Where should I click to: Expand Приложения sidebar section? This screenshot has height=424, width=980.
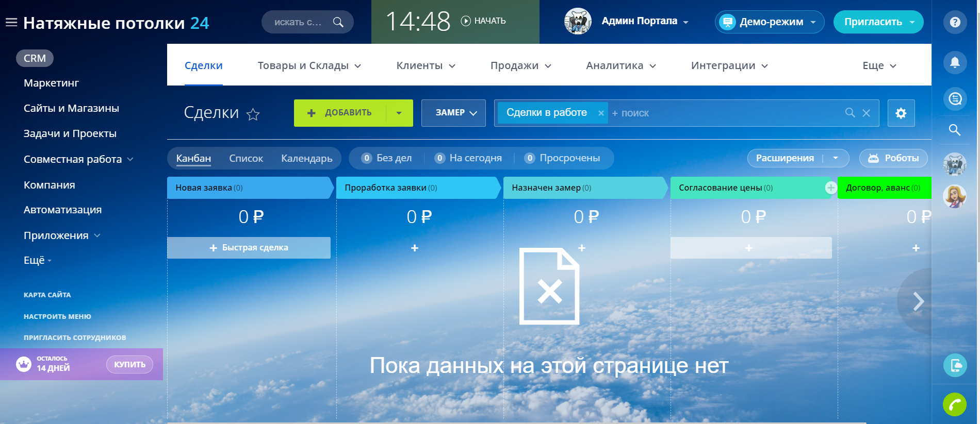coord(97,235)
